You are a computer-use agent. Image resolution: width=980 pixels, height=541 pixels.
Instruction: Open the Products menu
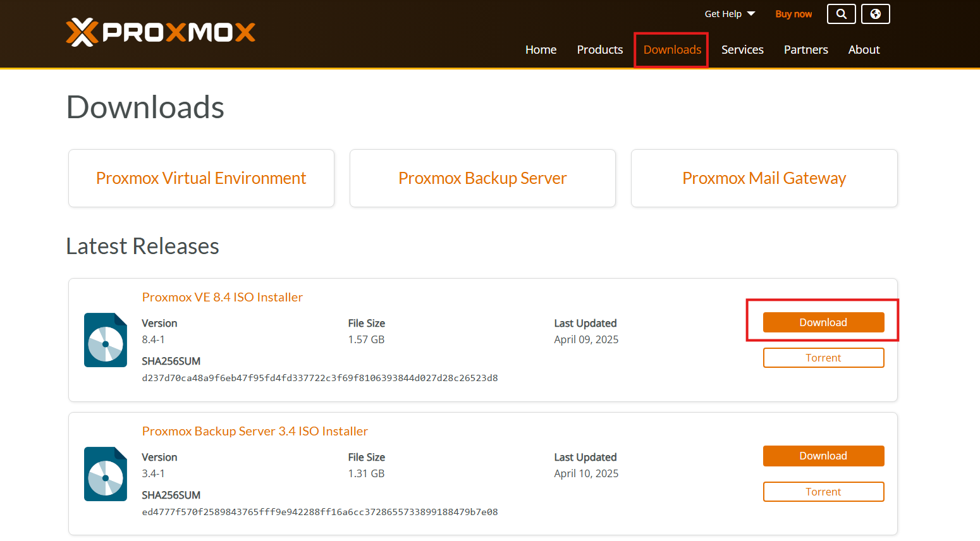pos(599,50)
